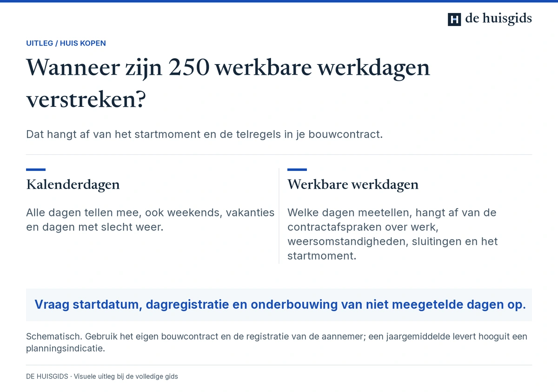Open the 'UITLEG / HUIS KOPEN' category label
This screenshot has height=392, width=558.
[66, 43]
